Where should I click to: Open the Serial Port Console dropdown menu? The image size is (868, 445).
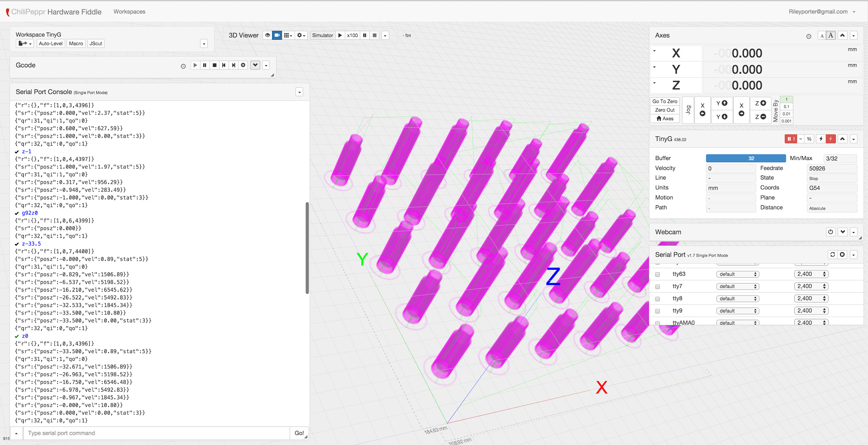point(299,92)
